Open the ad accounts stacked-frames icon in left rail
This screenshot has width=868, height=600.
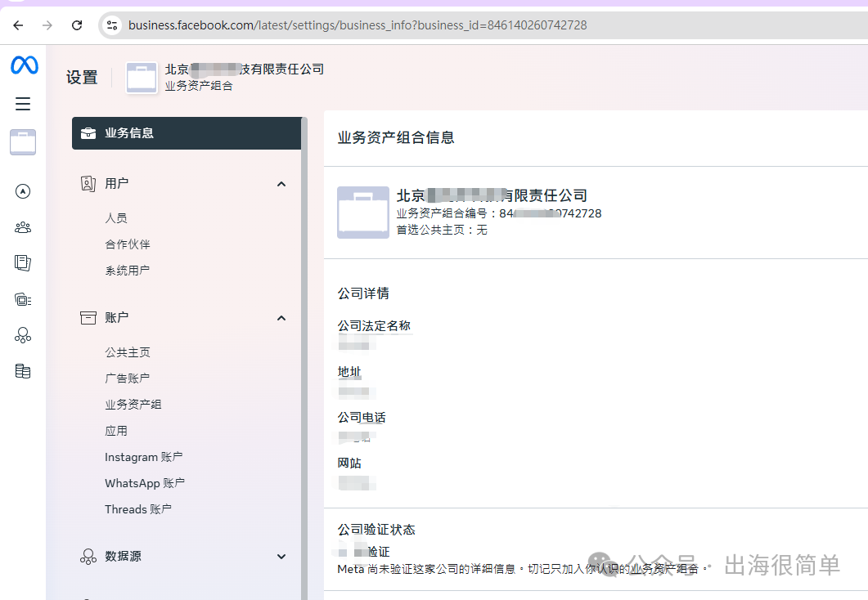(x=23, y=300)
